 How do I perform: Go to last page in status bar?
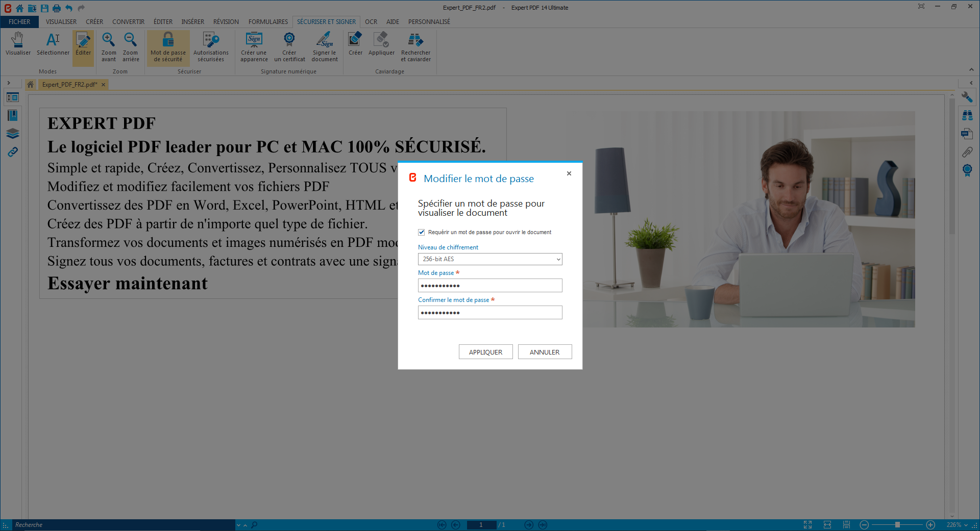pyautogui.click(x=543, y=525)
